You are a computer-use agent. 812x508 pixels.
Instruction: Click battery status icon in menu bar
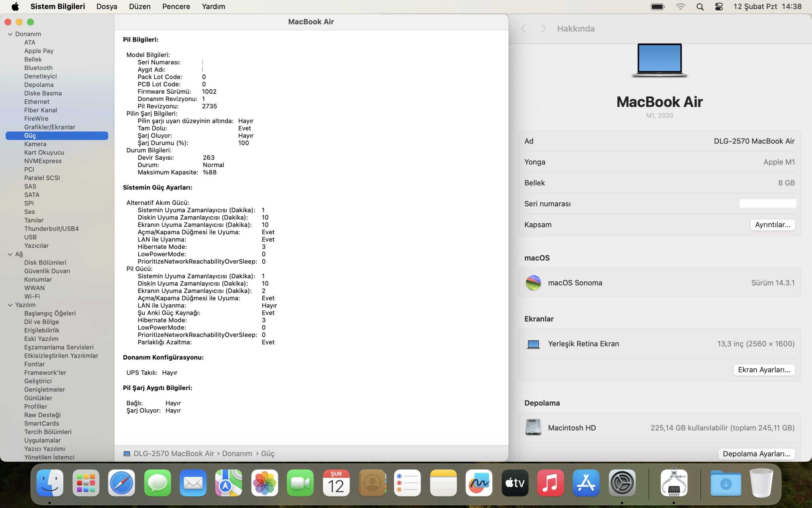point(658,7)
